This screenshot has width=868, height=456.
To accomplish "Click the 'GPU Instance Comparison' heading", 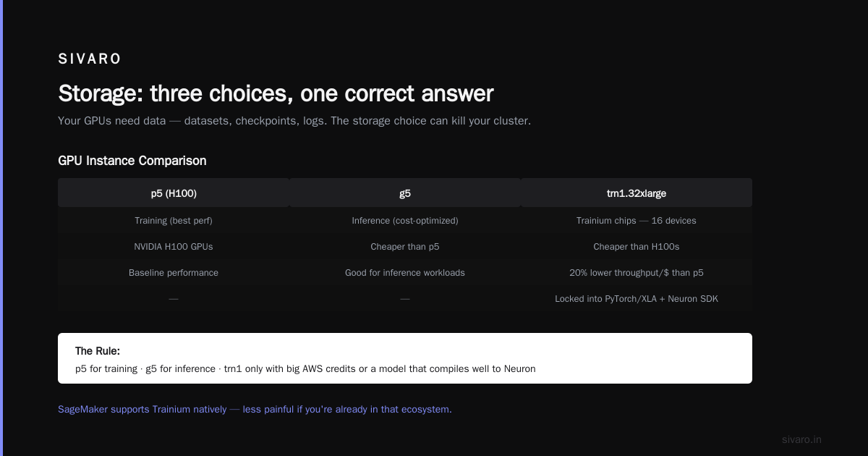I will pyautogui.click(x=132, y=161).
